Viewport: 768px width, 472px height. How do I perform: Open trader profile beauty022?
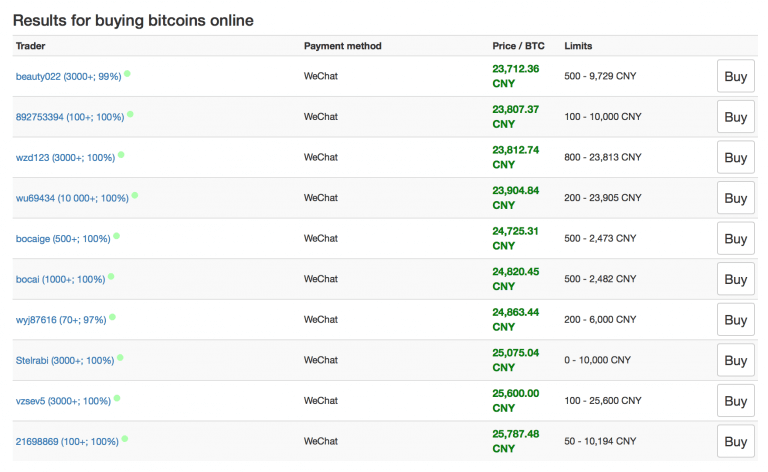click(x=68, y=76)
